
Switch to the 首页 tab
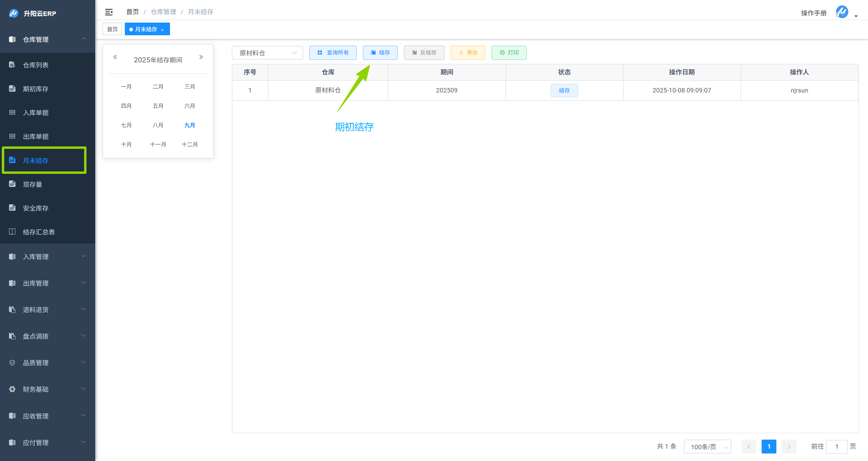pyautogui.click(x=112, y=29)
